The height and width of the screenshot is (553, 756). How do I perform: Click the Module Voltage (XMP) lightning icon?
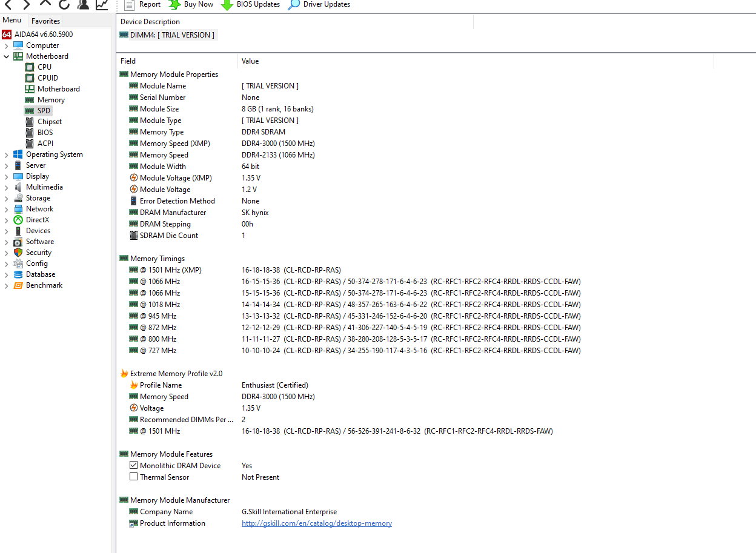pos(134,178)
